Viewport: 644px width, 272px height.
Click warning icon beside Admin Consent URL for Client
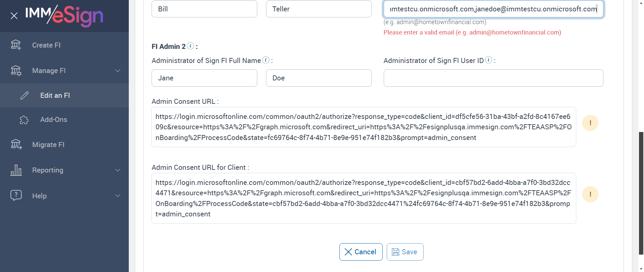coord(590,194)
